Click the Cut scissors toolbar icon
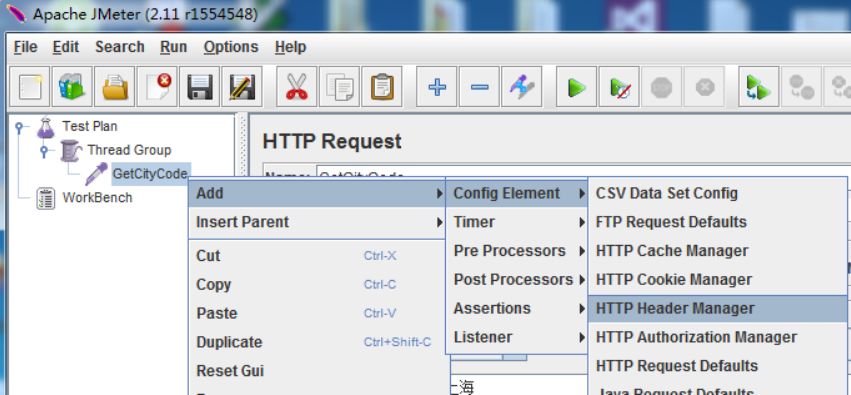This screenshot has height=395, width=851. click(296, 87)
